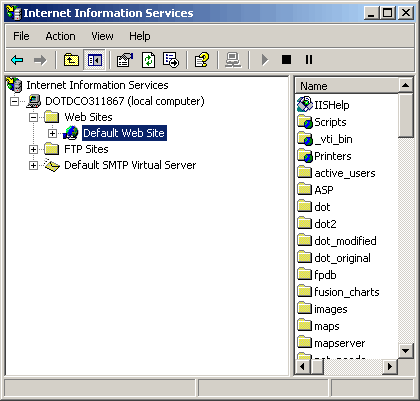Viewport: 420px width, 401px height.
Task: Open the Action menu
Action: pos(60,36)
